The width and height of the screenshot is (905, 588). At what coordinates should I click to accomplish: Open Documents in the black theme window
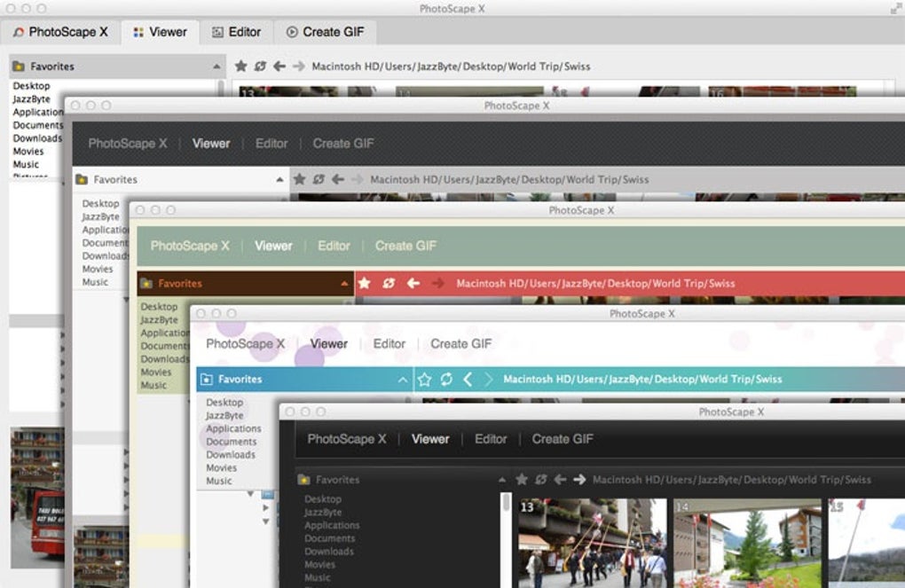pos(330,538)
